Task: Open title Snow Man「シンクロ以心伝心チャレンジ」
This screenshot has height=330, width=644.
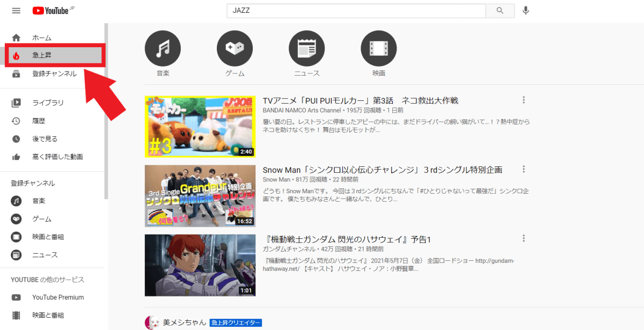Action: (x=383, y=170)
